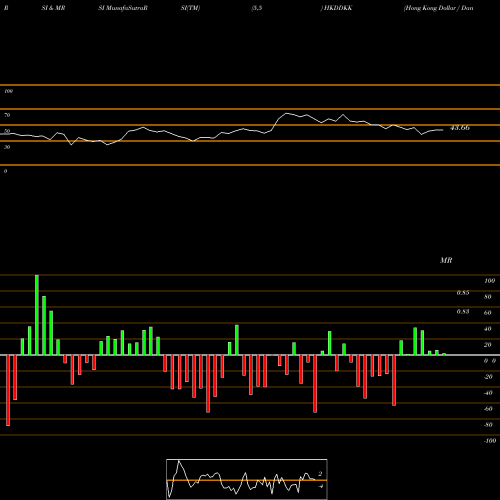Screen dimensions: 500x500
Task: Click the '-100' tick on MR axis
Action: 490,441
